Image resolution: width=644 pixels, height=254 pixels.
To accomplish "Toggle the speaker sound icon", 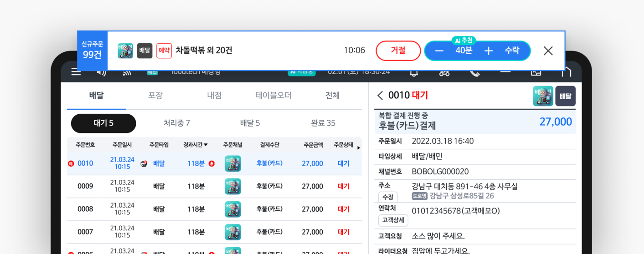I will coord(102,72).
